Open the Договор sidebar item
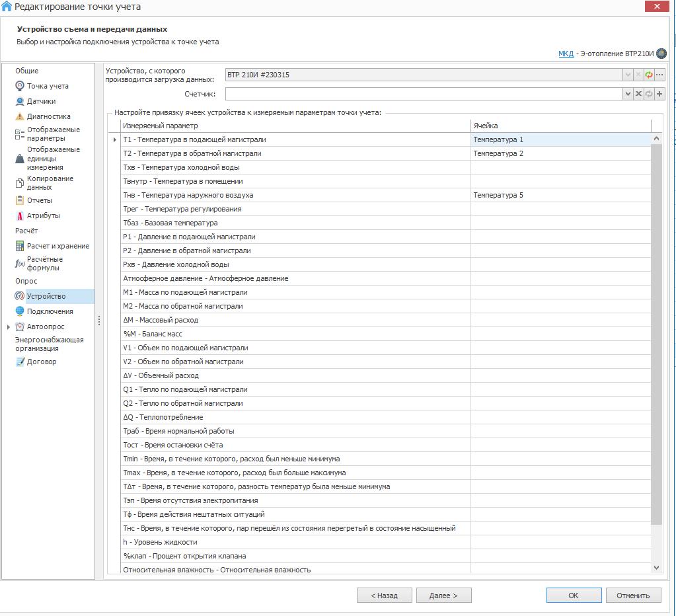This screenshot has height=616, width=676. tap(42, 362)
